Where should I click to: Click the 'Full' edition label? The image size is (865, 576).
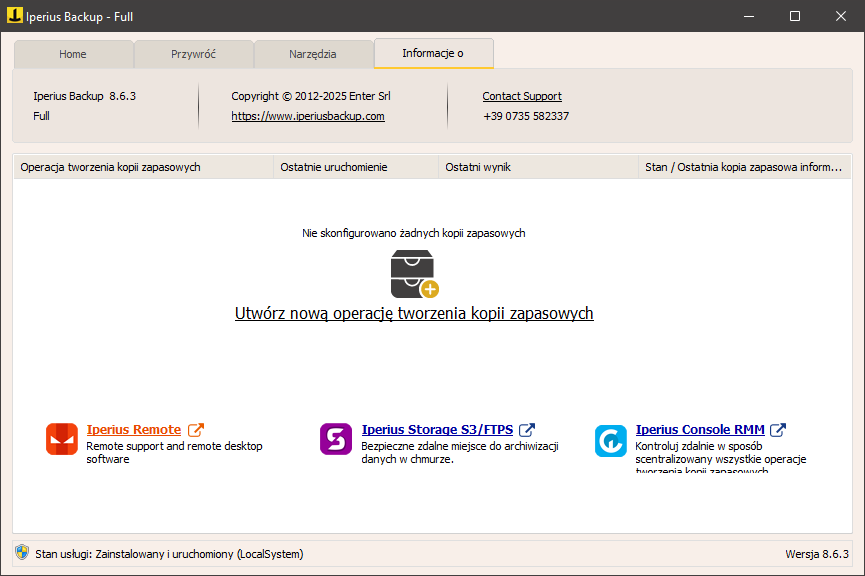[x=41, y=116]
